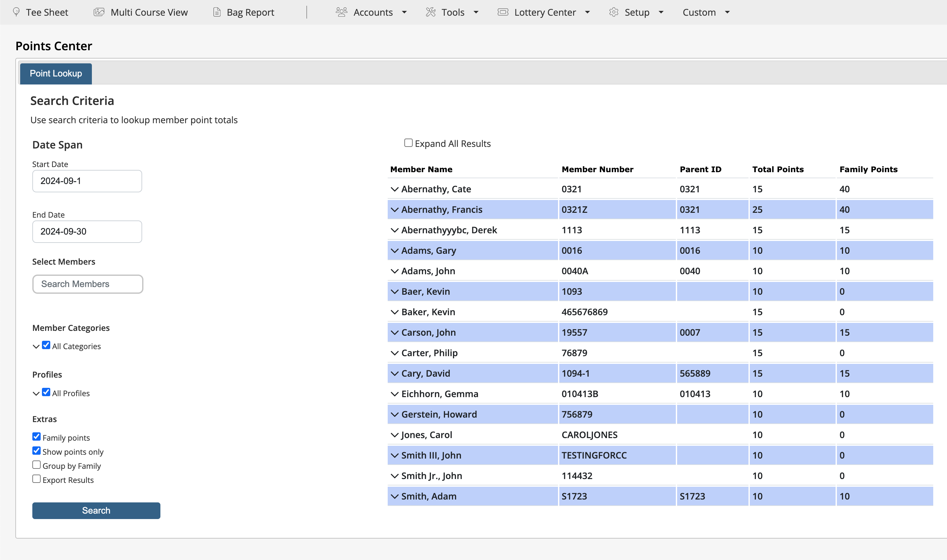Click member number TESTINGFORCC
Viewport: 947px width, 560px height.
pos(594,455)
